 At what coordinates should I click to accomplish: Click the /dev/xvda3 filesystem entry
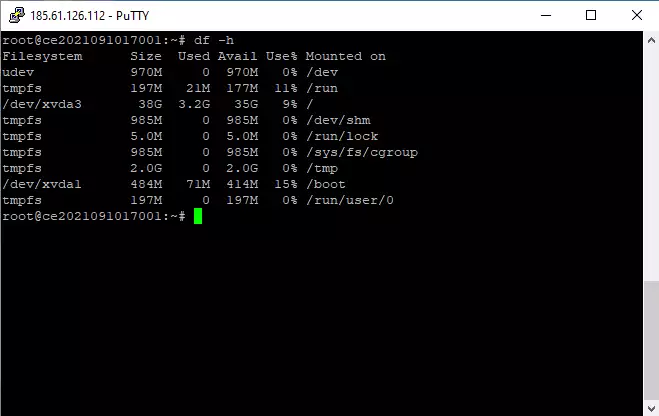pyautogui.click(x=42, y=104)
